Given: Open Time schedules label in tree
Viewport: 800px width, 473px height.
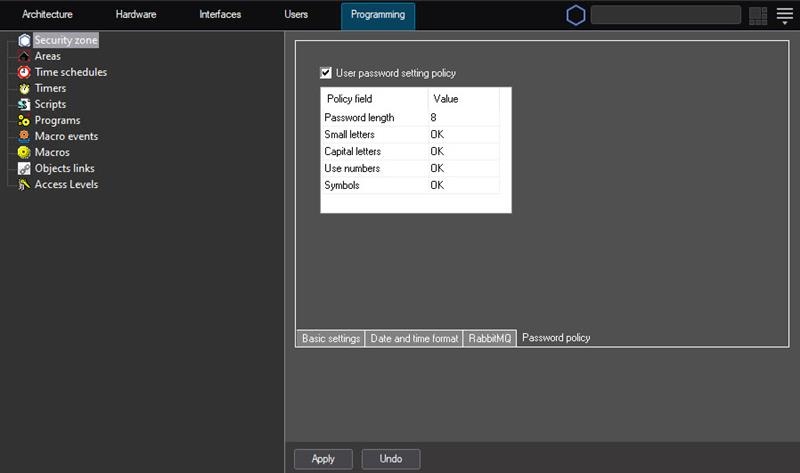Looking at the screenshot, I should 71,72.
